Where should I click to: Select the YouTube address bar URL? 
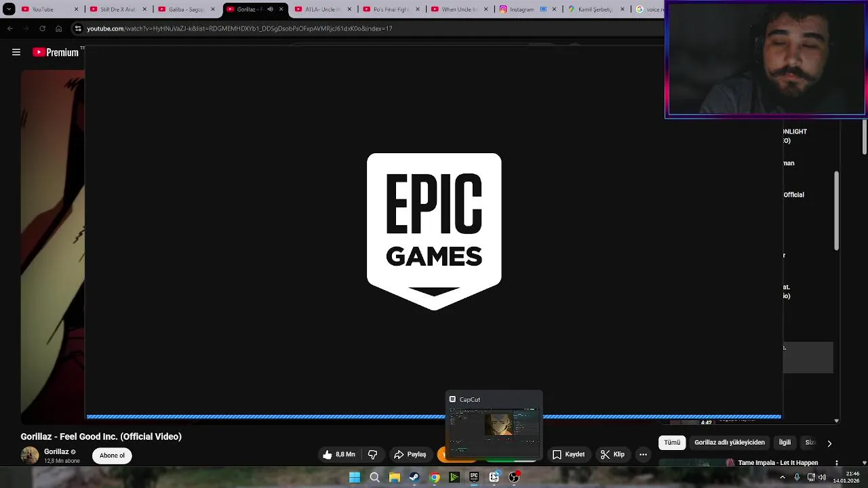coord(239,28)
